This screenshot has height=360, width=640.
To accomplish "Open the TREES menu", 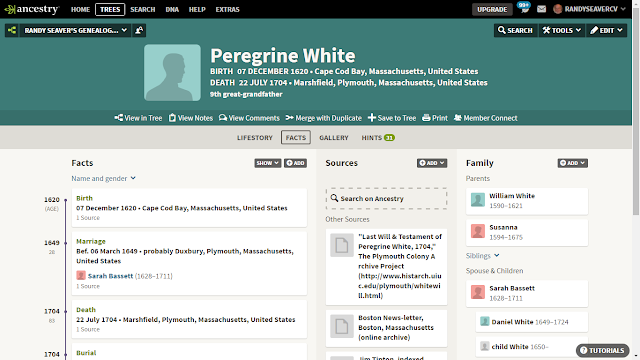I will [x=110, y=9].
